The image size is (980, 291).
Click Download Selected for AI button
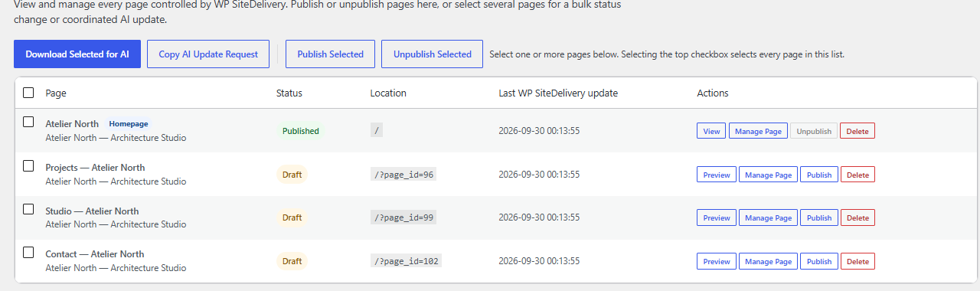click(x=77, y=54)
